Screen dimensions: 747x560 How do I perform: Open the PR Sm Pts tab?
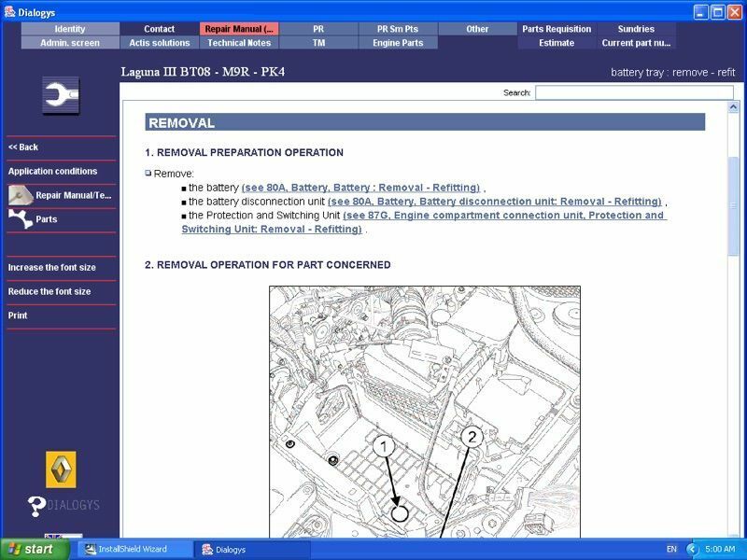(x=398, y=29)
